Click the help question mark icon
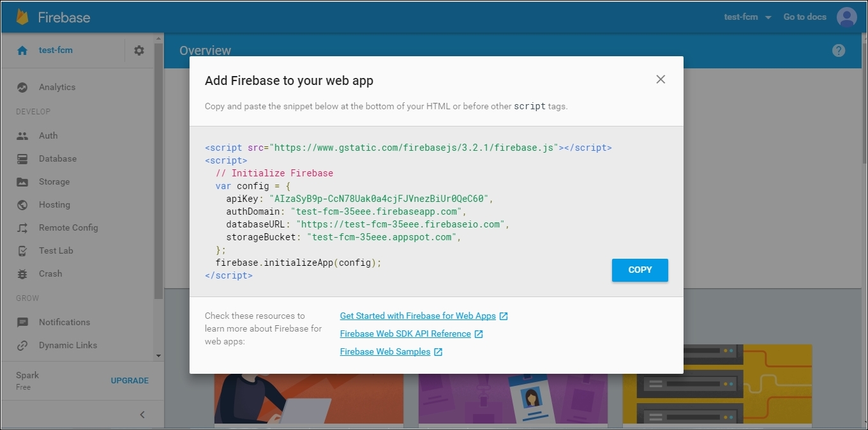 (839, 50)
